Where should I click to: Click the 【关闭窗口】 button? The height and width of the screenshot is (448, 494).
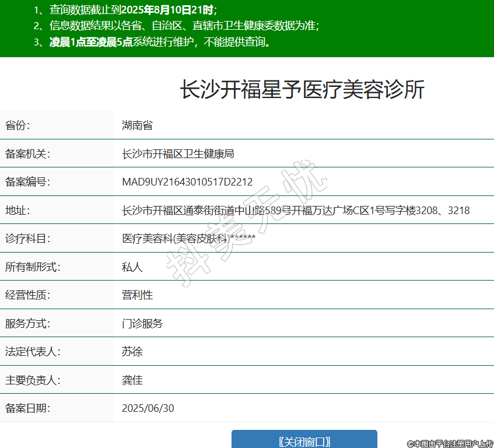click(x=304, y=440)
